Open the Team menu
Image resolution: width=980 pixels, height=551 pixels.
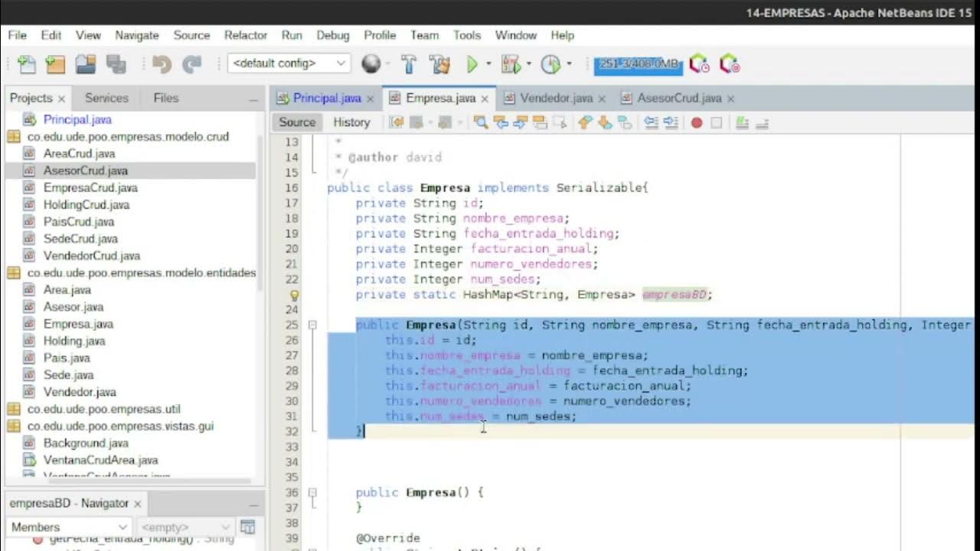[x=424, y=35]
